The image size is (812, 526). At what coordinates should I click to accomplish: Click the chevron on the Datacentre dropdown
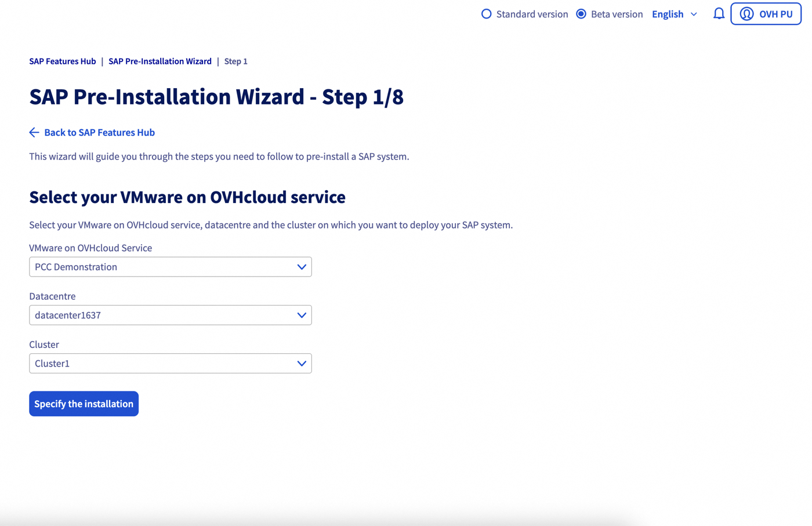coord(301,315)
